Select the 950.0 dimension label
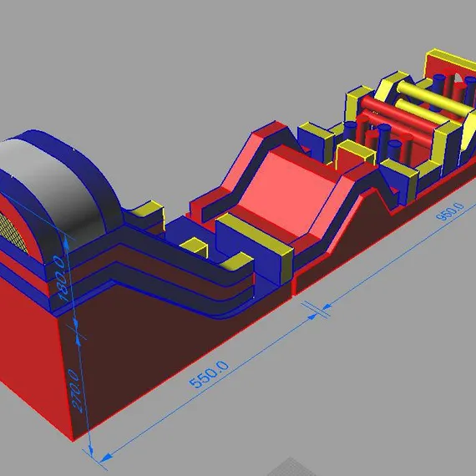This screenshot has height=476, width=476. (449, 211)
